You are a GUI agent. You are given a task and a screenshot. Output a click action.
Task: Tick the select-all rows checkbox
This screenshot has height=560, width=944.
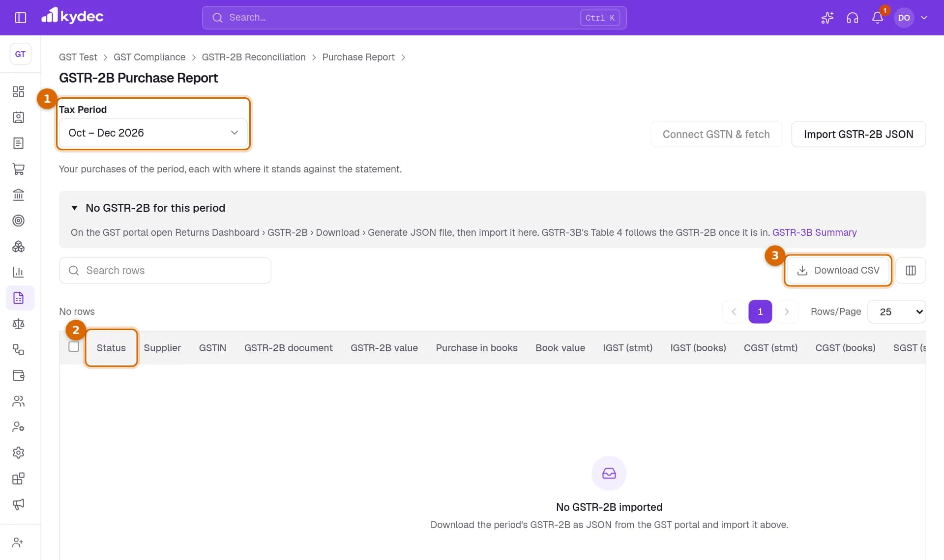click(x=74, y=347)
